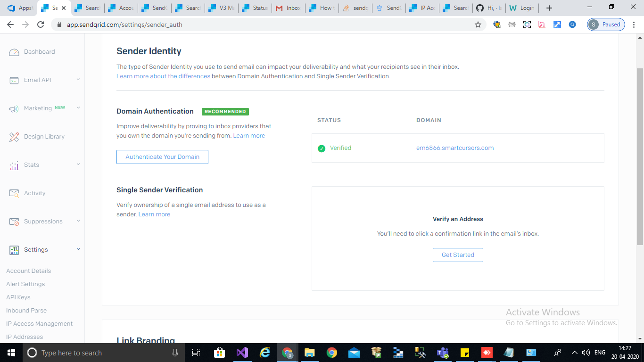The height and width of the screenshot is (362, 644).
Task: Click the bookmark star in the address bar
Action: click(478, 24)
